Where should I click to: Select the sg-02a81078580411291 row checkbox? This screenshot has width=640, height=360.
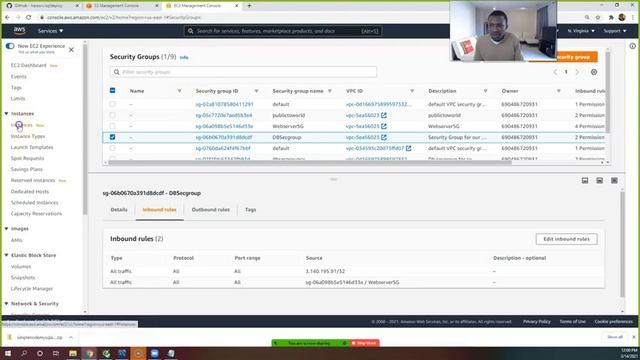click(x=113, y=104)
